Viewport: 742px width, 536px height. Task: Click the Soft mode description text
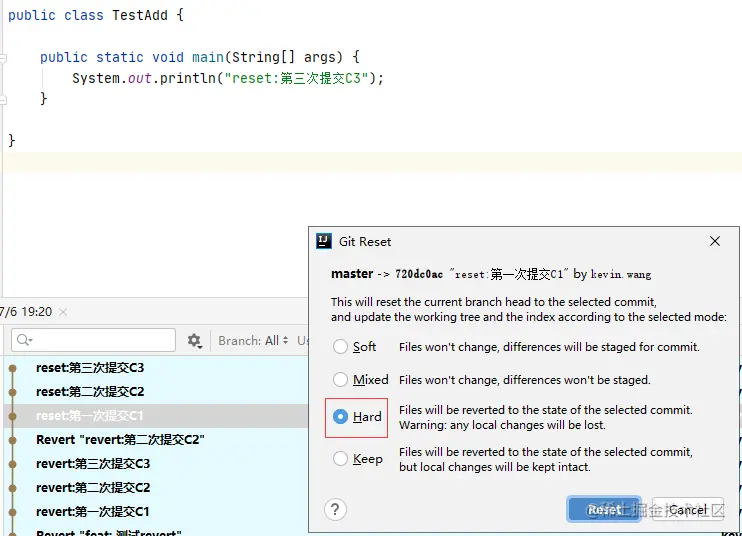pos(549,347)
